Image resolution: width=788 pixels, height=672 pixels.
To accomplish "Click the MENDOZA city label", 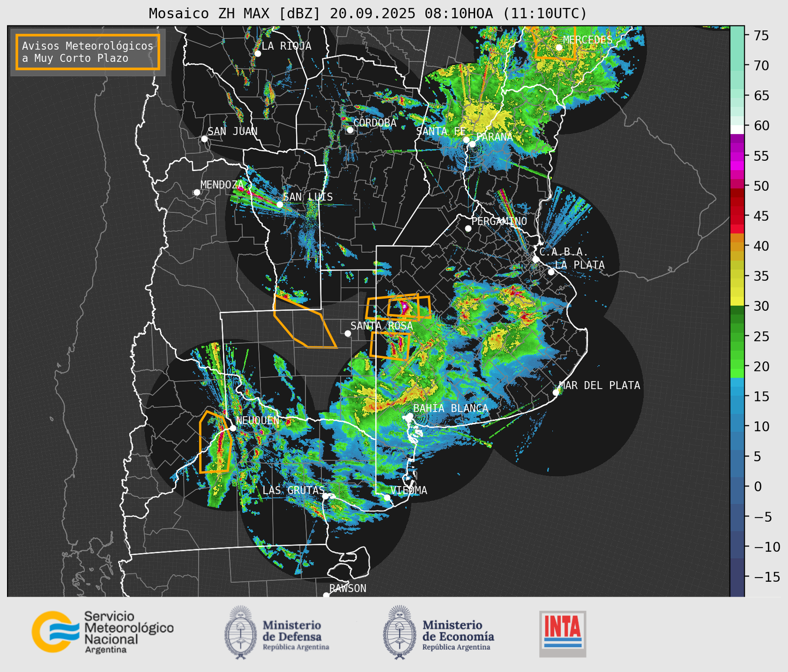I will [222, 185].
